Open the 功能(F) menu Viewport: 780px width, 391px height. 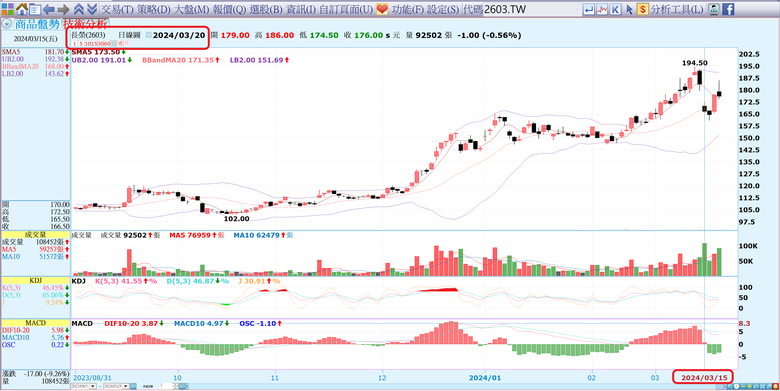click(407, 9)
